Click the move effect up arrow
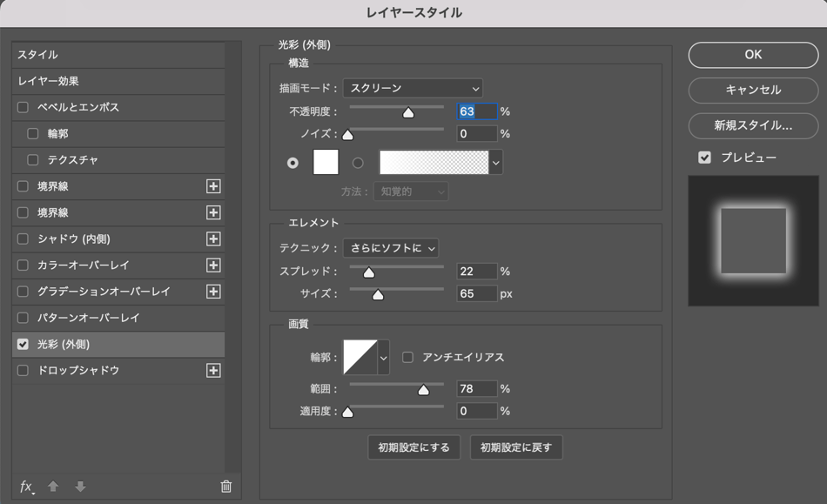The height and width of the screenshot is (504, 827). [x=53, y=487]
